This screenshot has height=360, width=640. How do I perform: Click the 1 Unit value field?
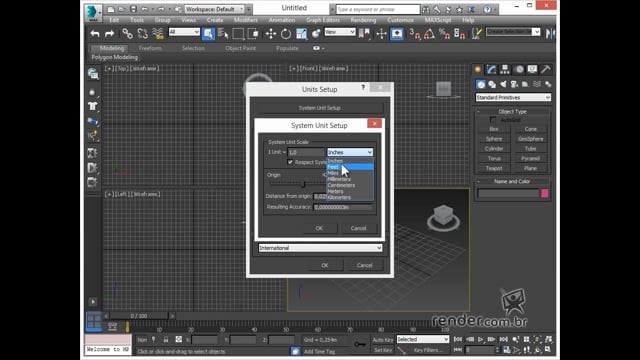pyautogui.click(x=306, y=152)
